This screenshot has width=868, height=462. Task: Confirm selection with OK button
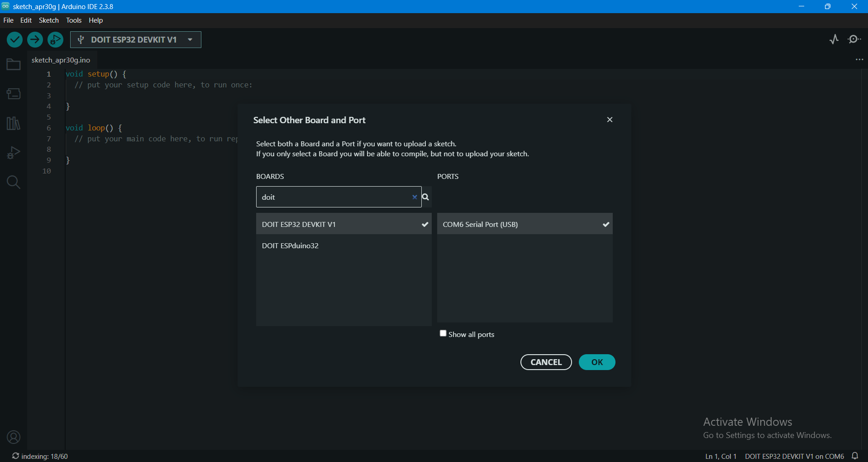click(597, 362)
